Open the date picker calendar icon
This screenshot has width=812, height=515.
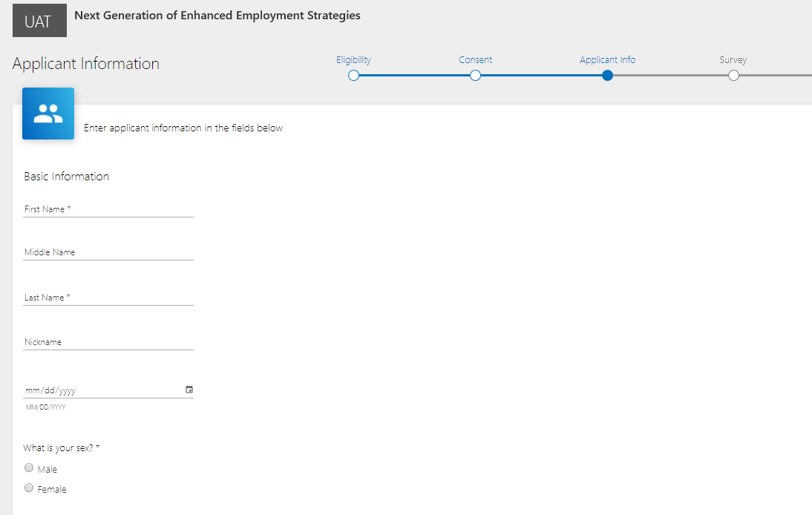(x=189, y=390)
